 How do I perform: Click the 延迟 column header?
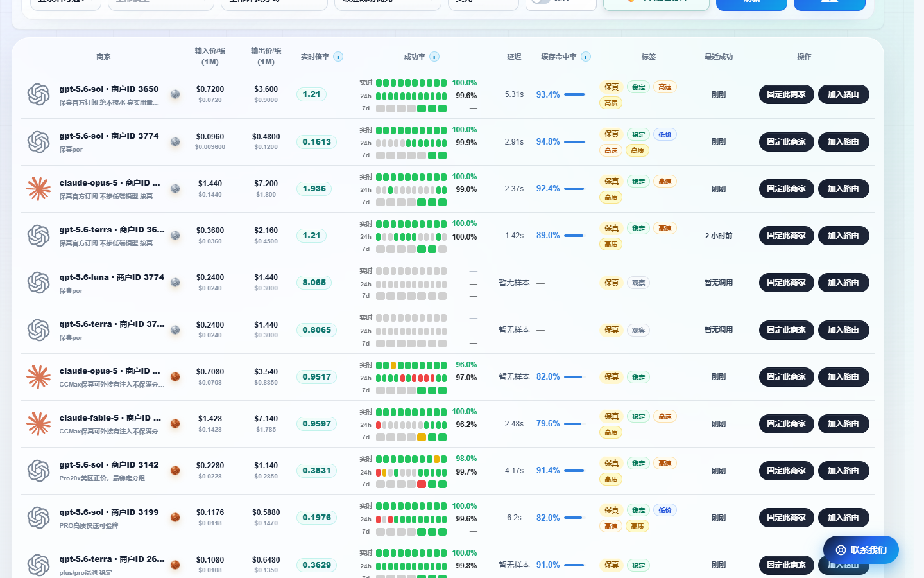coord(514,57)
